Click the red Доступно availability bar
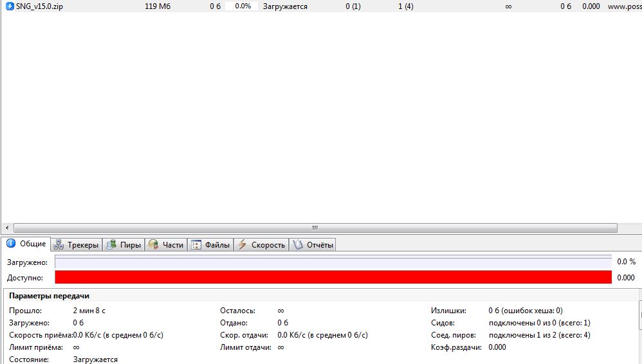Viewport: 642px width, 364px height. point(333,277)
